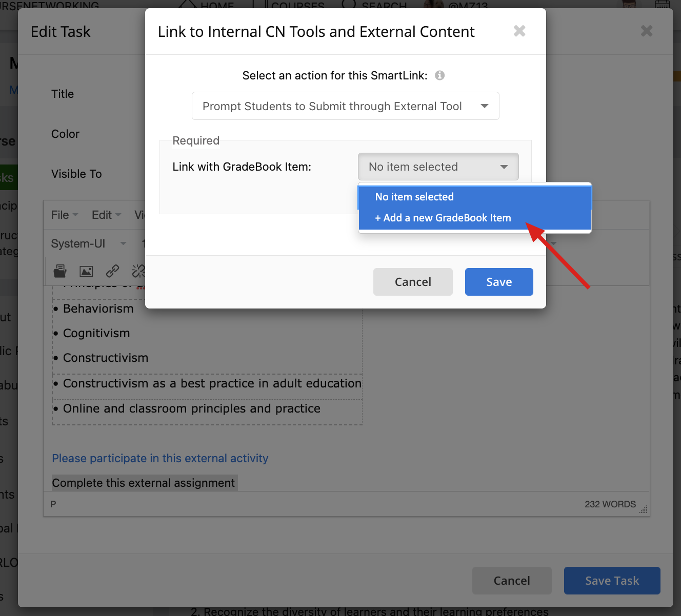The height and width of the screenshot is (616, 681).
Task: Click the editor resize handle corner
Action: click(x=644, y=509)
